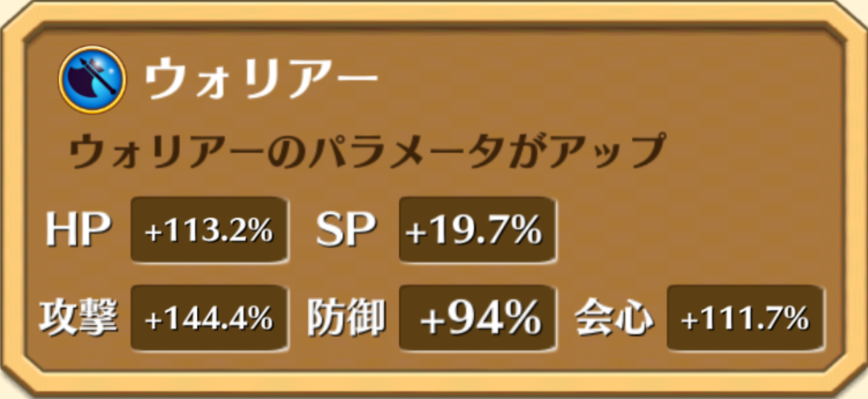Click the 防御 defense label
This screenshot has width=868, height=399.
[x=346, y=317]
